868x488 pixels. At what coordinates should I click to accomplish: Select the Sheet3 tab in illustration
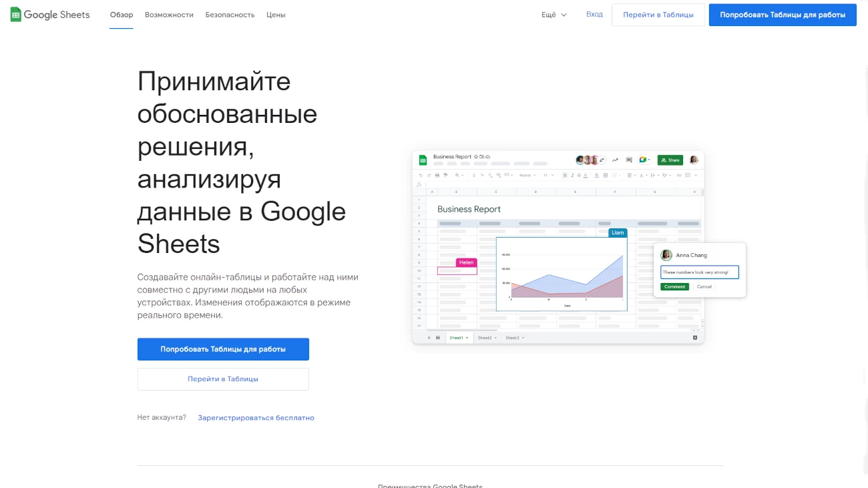514,338
